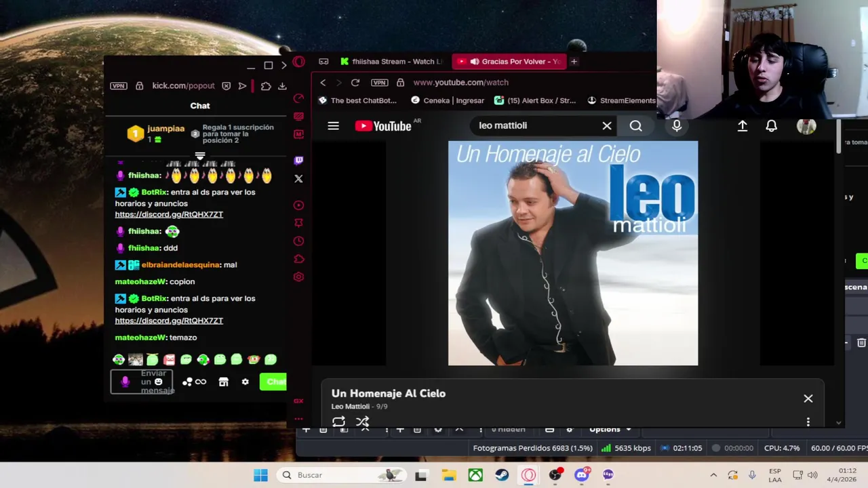Screen dimensions: 868x488
Task: Click the elbraiandelaesquina username in chat
Action: 180,265
